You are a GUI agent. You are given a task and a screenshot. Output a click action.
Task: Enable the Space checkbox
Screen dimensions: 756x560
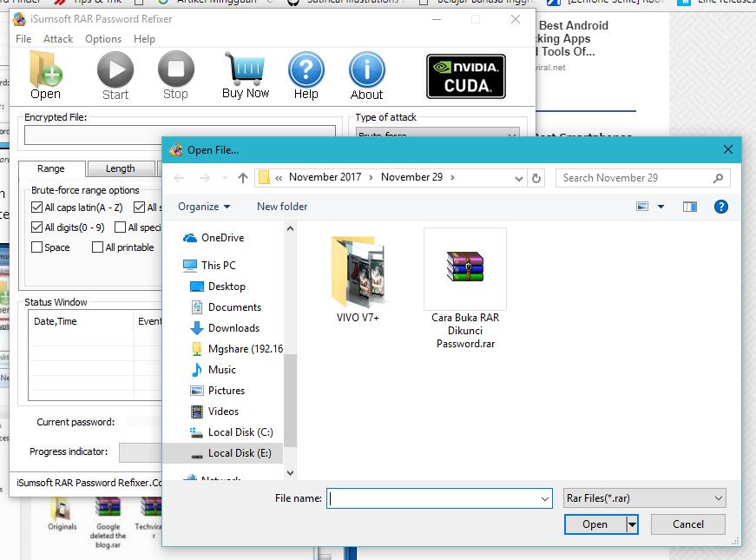[x=36, y=247]
